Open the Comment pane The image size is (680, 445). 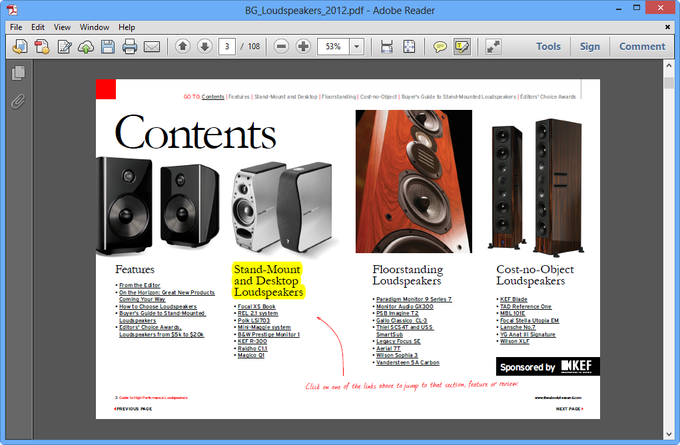642,46
